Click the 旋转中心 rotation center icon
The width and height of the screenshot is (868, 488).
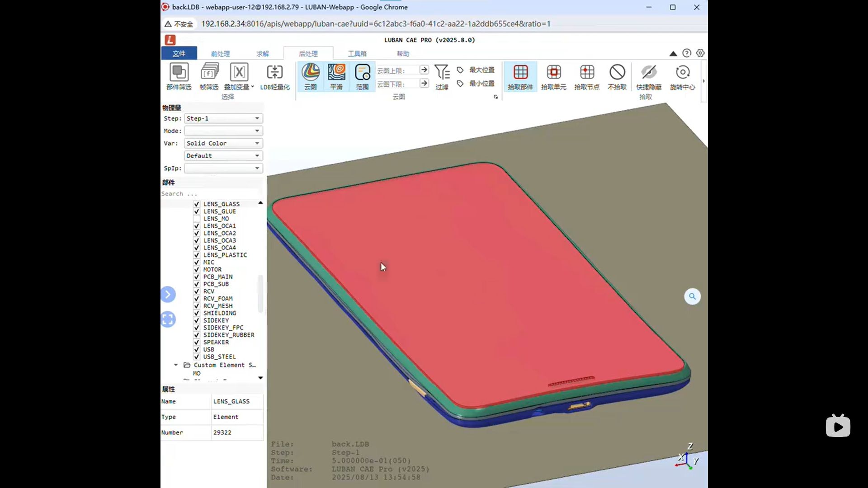[x=682, y=73]
